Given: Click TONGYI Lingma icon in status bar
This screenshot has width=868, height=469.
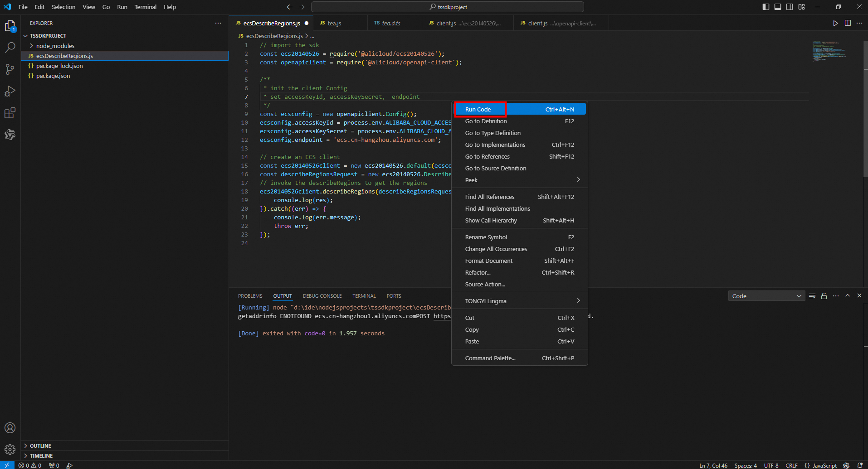Looking at the screenshot, I should pyautogui.click(x=846, y=465).
